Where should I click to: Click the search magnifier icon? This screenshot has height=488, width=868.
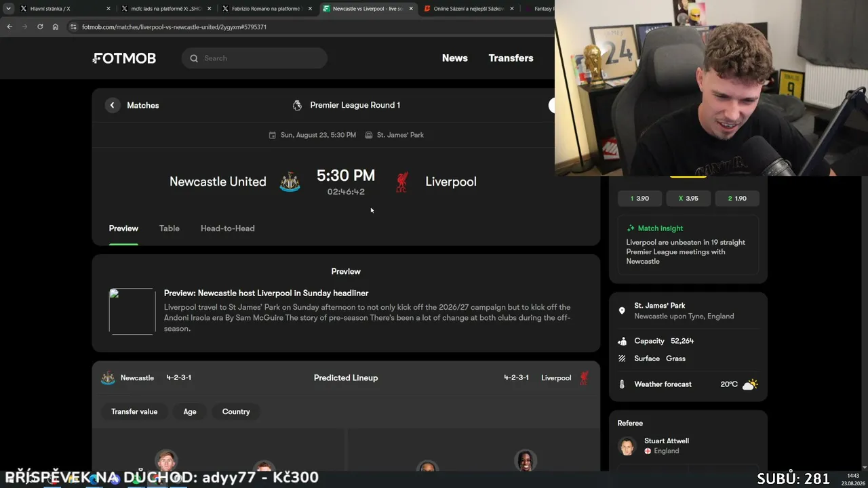[x=194, y=58]
